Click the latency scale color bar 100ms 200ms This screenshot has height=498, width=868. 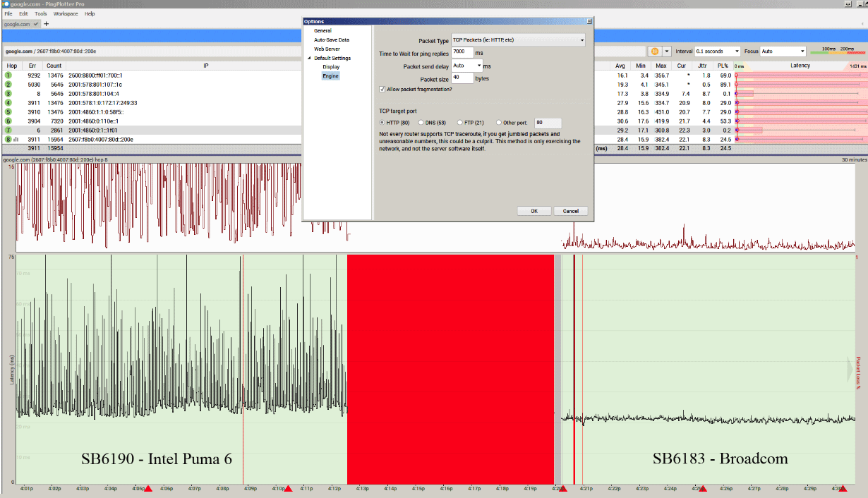point(838,51)
